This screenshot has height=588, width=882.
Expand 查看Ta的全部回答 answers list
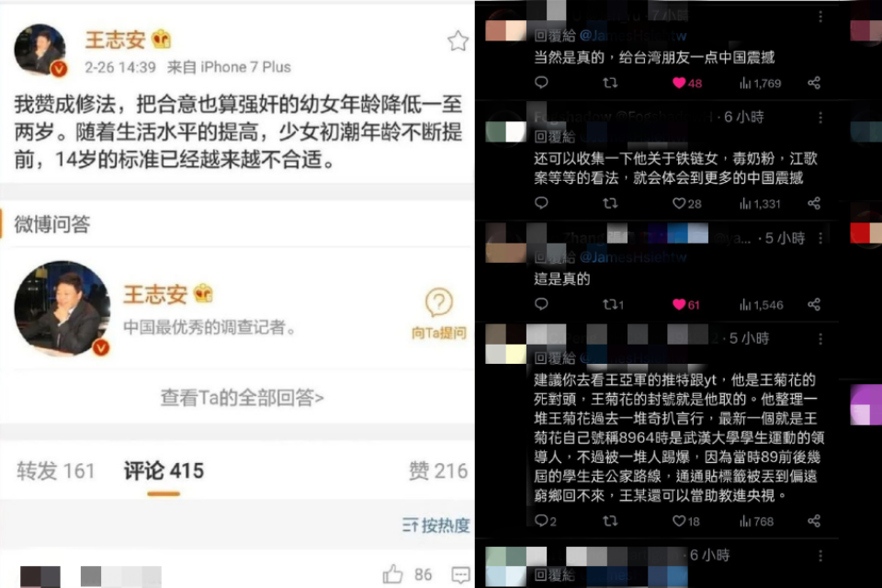(x=242, y=398)
